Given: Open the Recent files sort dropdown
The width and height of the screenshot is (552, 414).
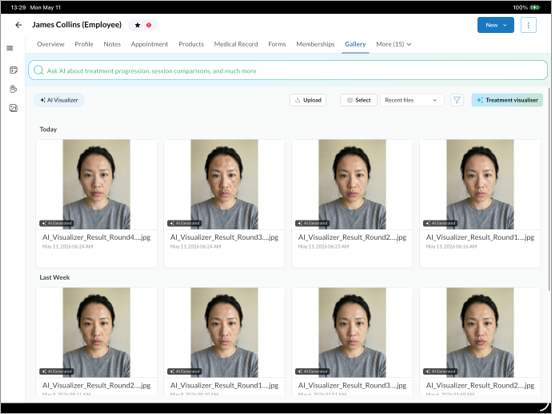Looking at the screenshot, I should click(412, 100).
